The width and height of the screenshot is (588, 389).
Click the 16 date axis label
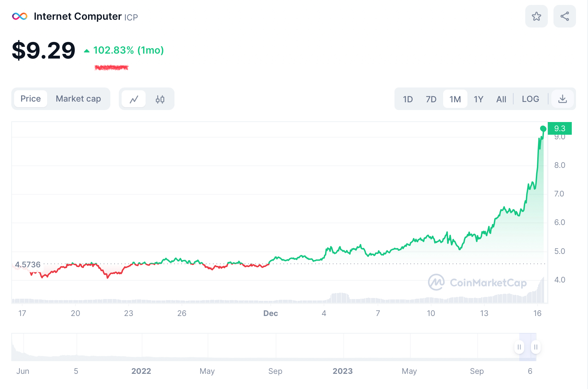pyautogui.click(x=537, y=313)
